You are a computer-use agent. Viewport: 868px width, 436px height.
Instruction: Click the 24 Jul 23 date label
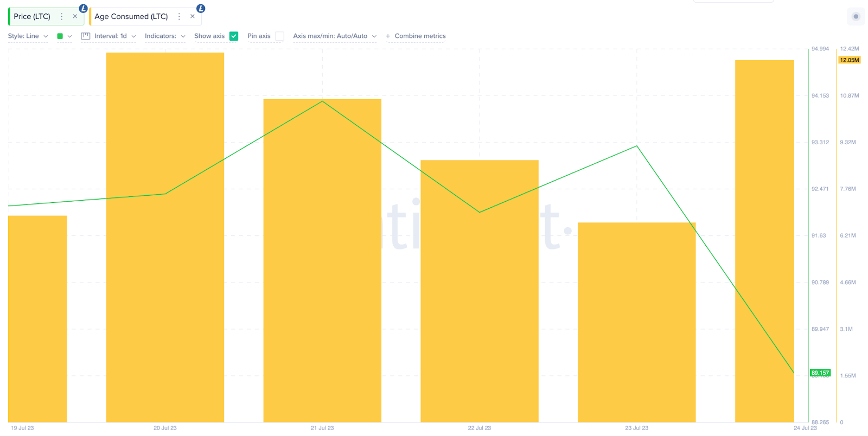click(805, 428)
